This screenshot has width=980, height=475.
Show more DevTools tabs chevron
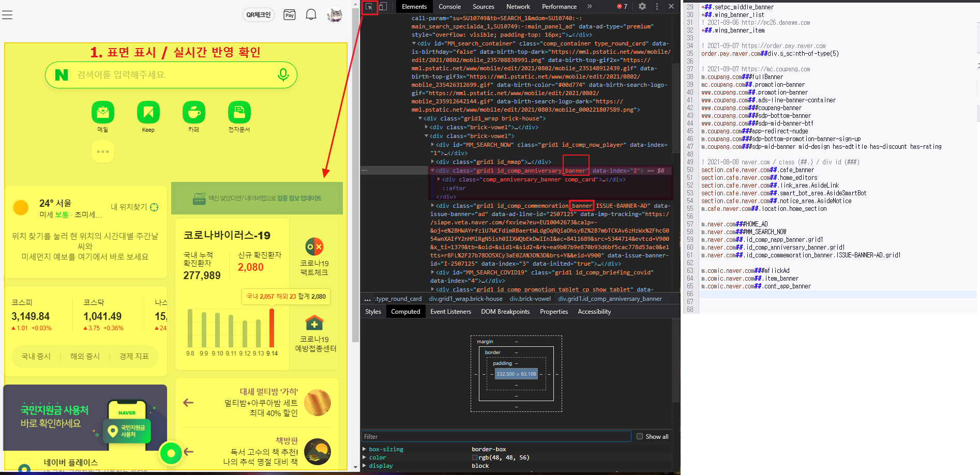click(590, 7)
